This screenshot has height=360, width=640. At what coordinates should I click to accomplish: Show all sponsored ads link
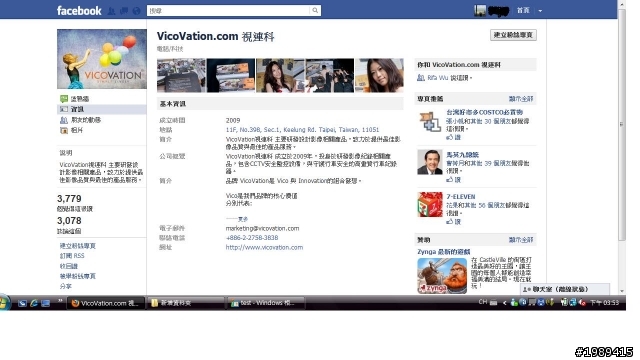[x=521, y=240]
